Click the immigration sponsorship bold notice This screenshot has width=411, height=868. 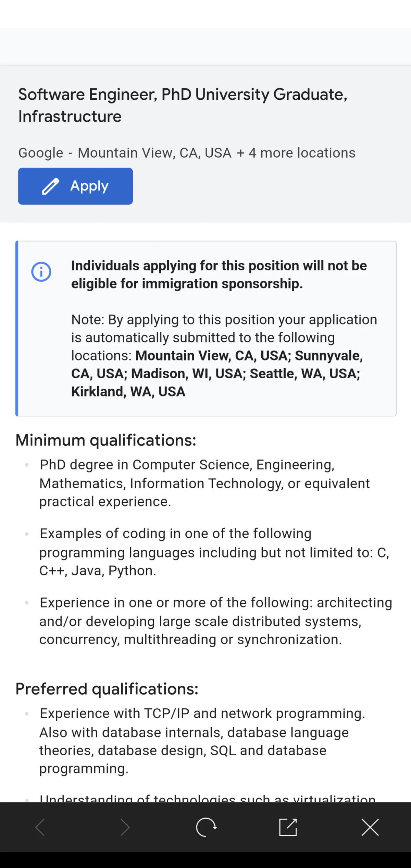point(219,275)
